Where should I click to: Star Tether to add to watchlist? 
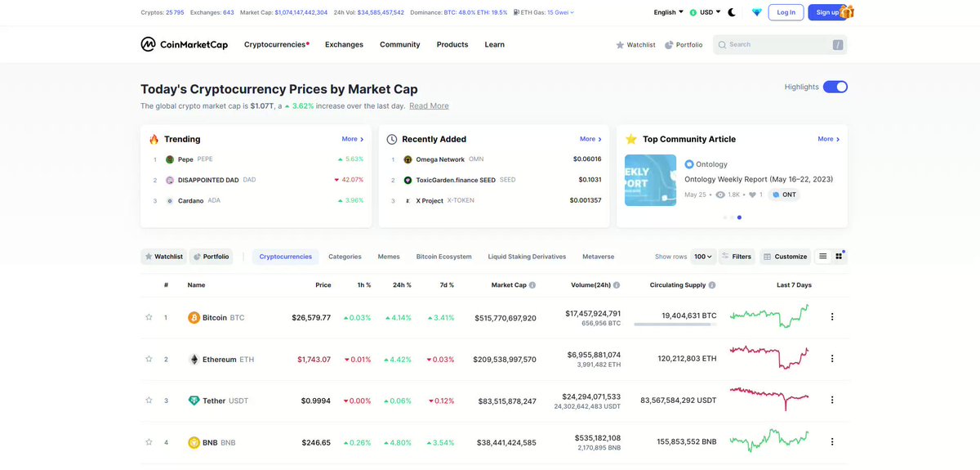(x=149, y=401)
